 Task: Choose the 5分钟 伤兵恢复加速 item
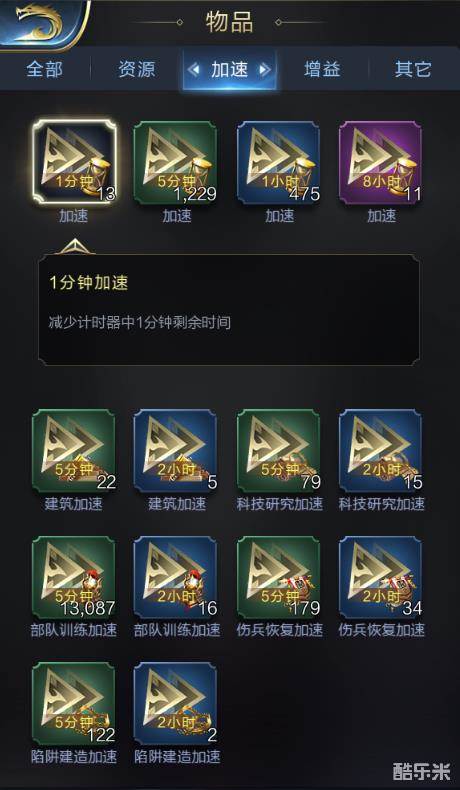coord(278,577)
